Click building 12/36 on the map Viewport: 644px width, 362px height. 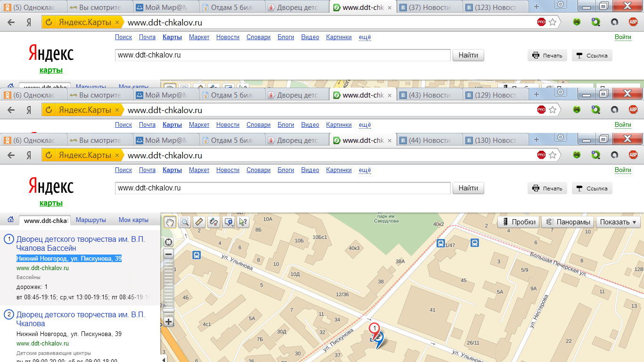click(342, 294)
